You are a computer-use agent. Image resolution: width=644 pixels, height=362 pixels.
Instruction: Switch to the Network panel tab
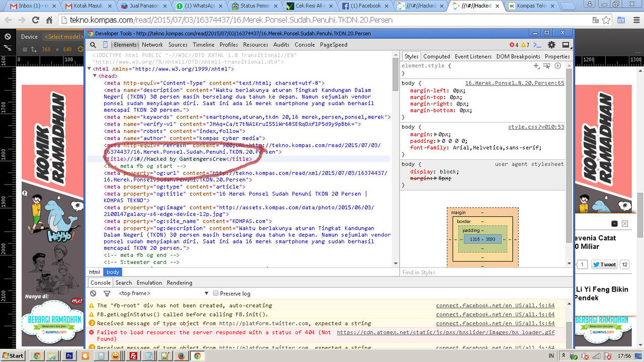152,45
